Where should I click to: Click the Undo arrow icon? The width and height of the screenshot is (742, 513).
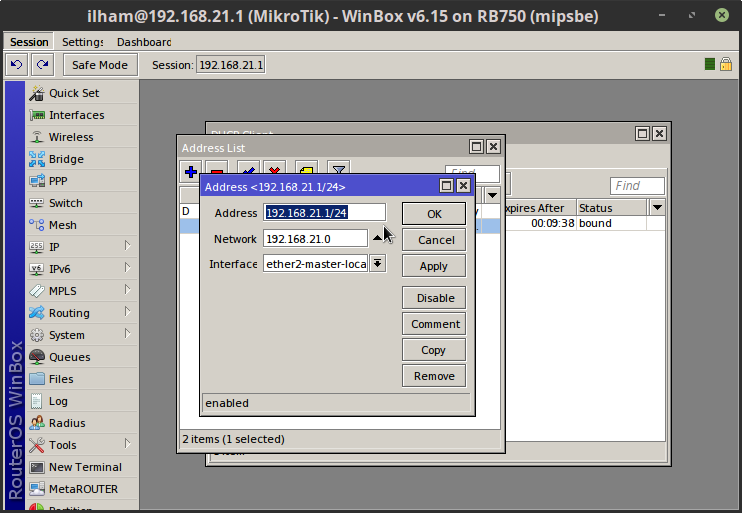[17, 64]
